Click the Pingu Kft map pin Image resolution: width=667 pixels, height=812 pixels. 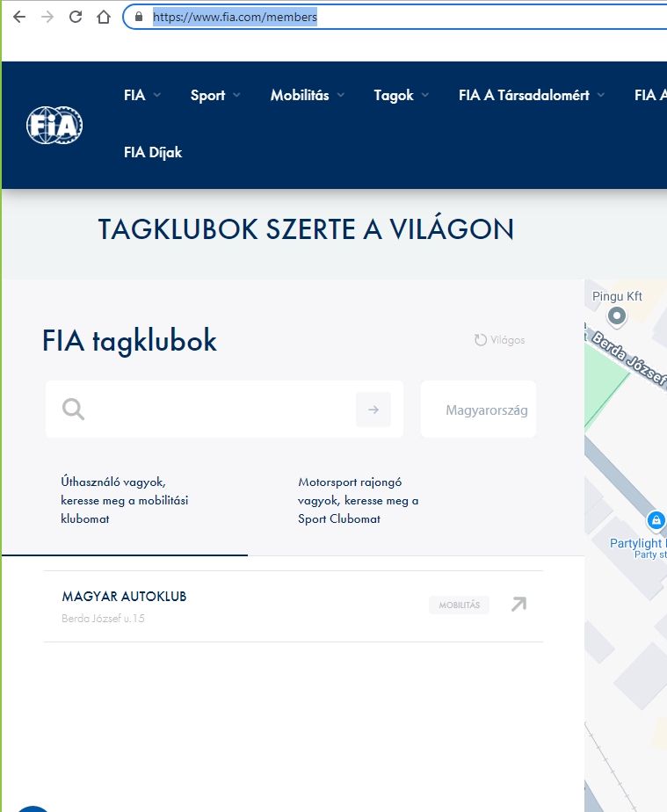click(x=616, y=315)
